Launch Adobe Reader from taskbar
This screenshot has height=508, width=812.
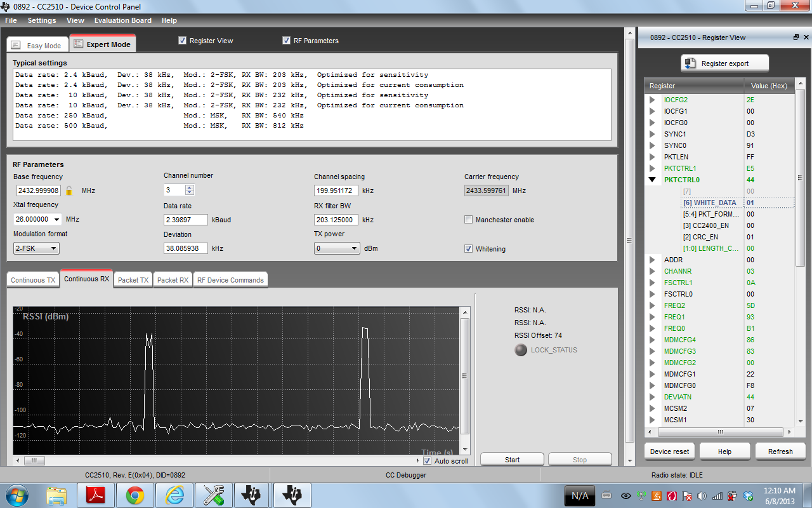(95, 495)
